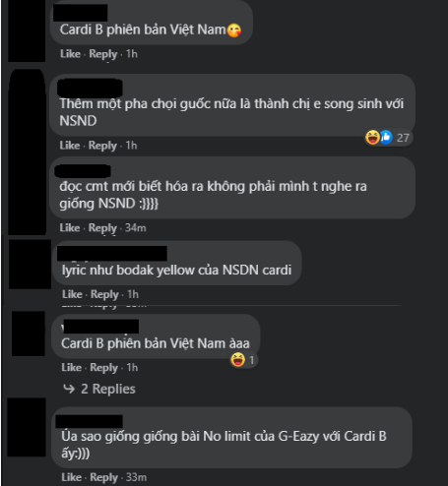Like the first "Cardi B phiên bản Việt Nam" comment
This screenshot has width=448, height=486.
coord(70,54)
